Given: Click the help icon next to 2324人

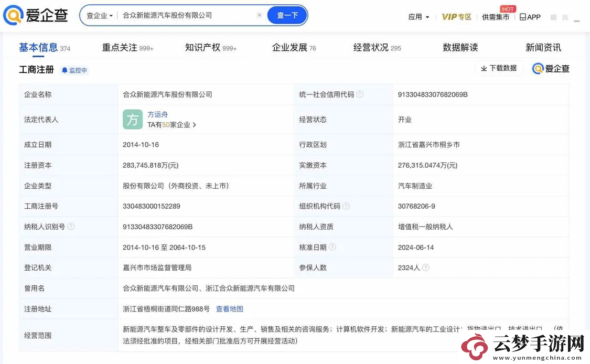Looking at the screenshot, I should [x=425, y=267].
